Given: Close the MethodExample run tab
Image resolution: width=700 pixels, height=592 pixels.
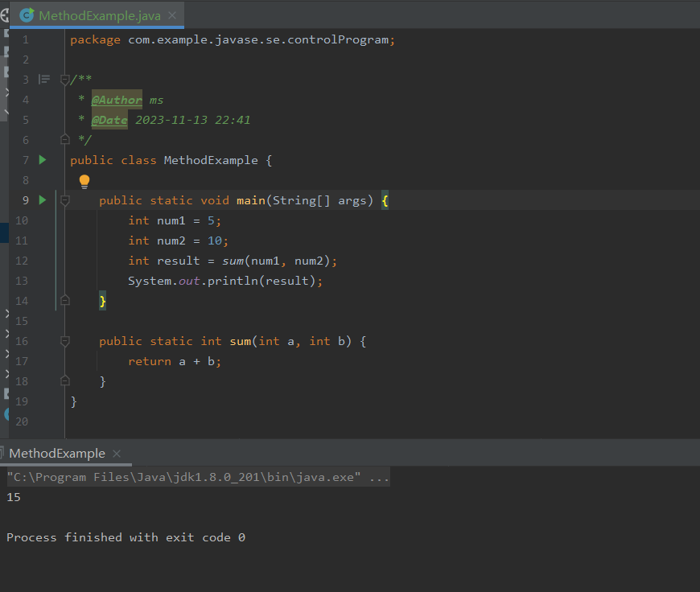Looking at the screenshot, I should click(117, 454).
